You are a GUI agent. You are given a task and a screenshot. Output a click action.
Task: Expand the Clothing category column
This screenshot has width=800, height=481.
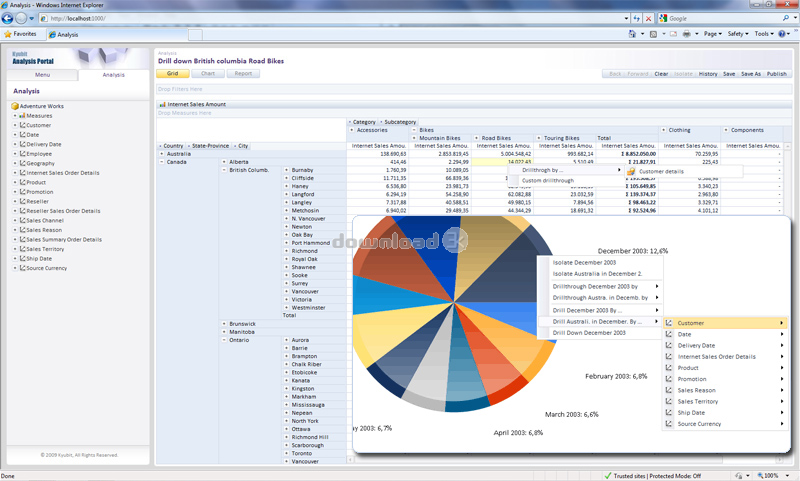click(663, 130)
